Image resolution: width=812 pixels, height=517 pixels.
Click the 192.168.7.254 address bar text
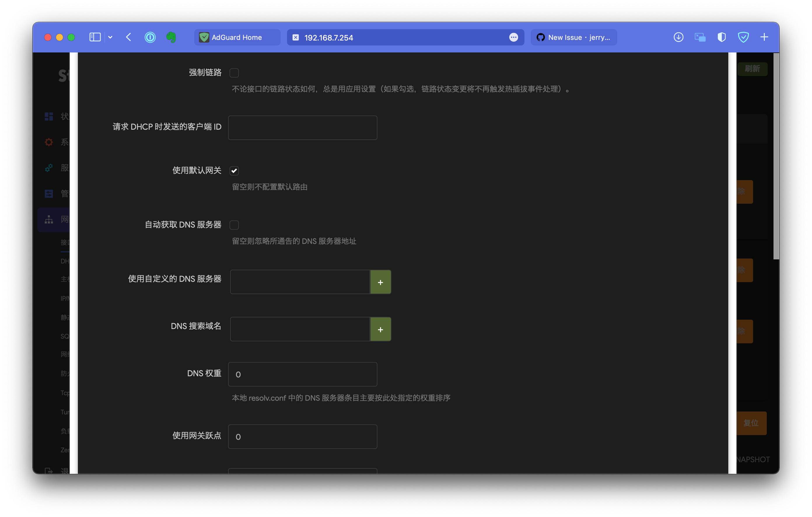tap(329, 38)
